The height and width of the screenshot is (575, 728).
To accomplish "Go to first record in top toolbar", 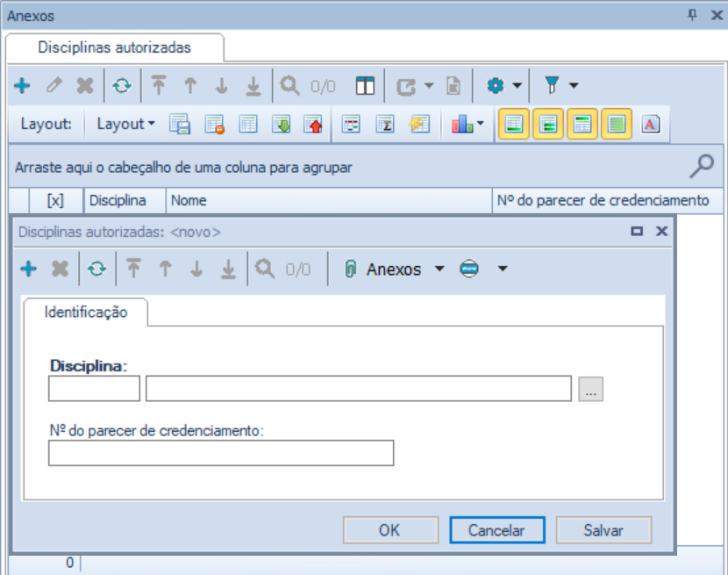I will click(159, 85).
